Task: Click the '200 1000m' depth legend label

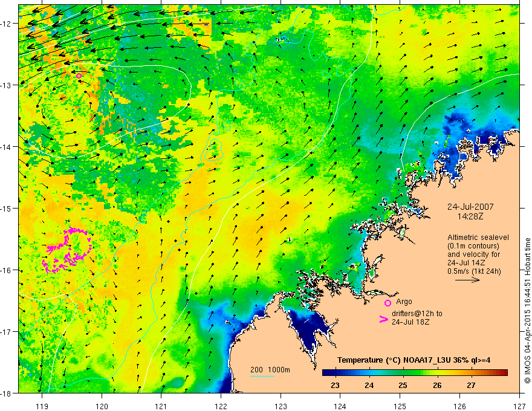Action: (x=270, y=370)
